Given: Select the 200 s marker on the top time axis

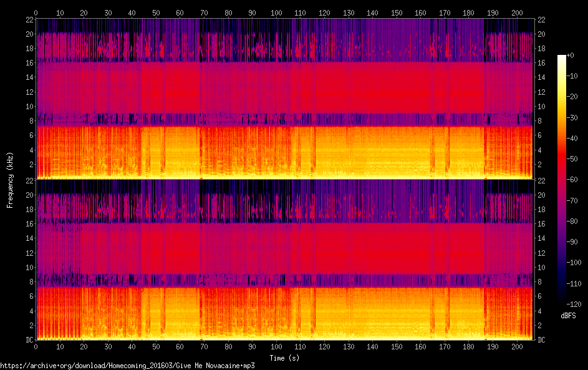Looking at the screenshot, I should click(x=517, y=12).
